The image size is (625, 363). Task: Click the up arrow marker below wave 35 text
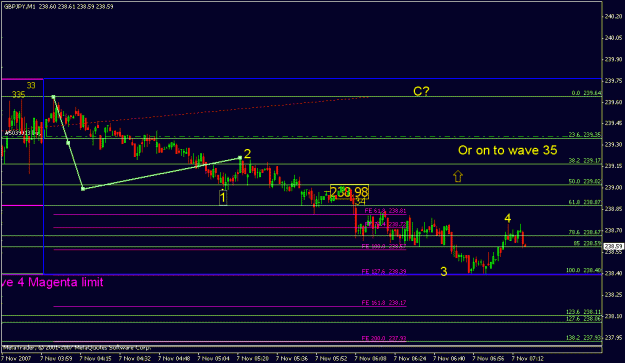(458, 176)
